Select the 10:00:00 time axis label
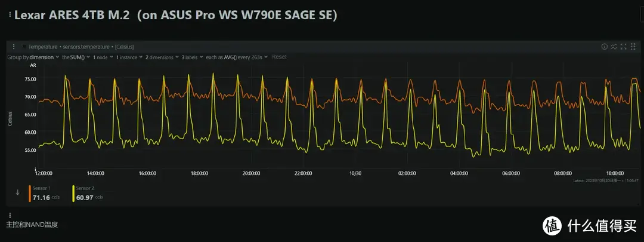This screenshot has width=644, height=242. pyautogui.click(x=614, y=174)
